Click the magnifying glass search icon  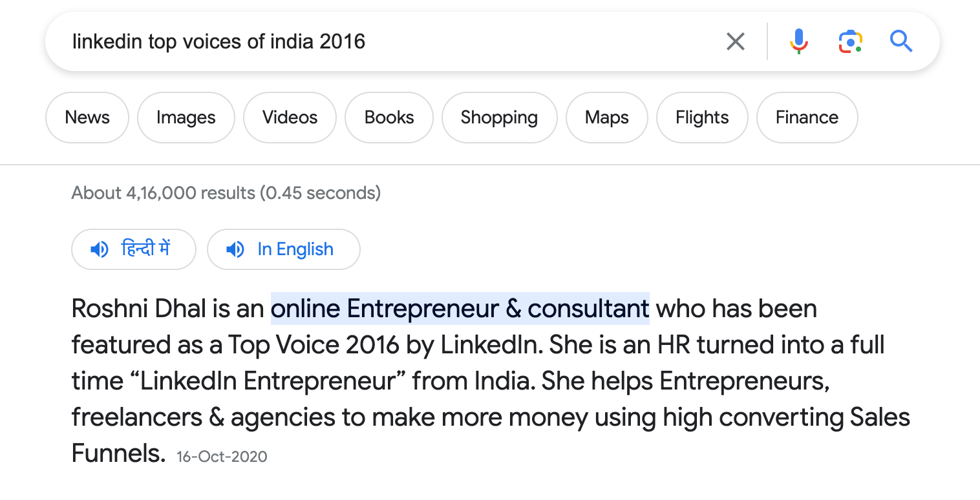(x=901, y=42)
